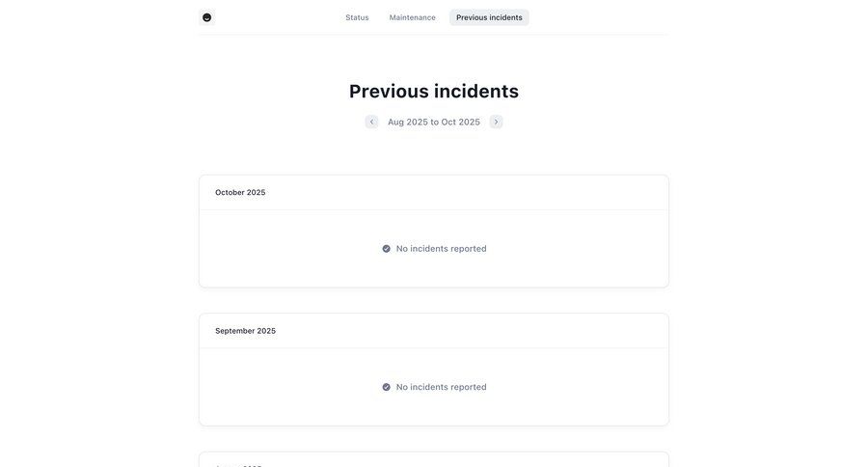Select the Previous incidents tab
Viewport: 868px width, 467px height.
(x=489, y=17)
